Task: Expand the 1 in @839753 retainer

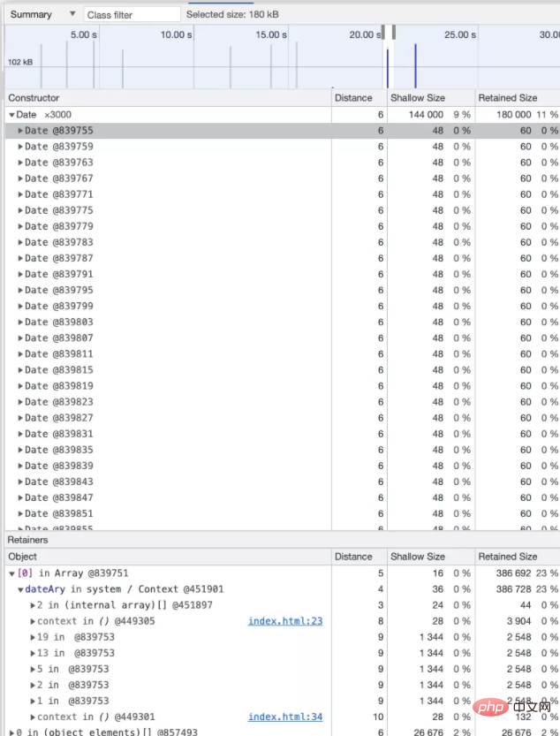Action: pos(33,702)
